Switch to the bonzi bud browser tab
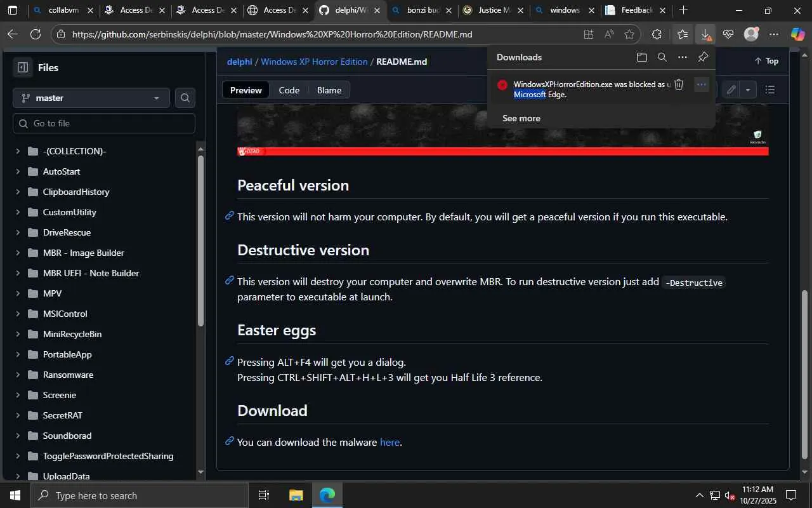The height and width of the screenshot is (508, 812). tap(422, 10)
